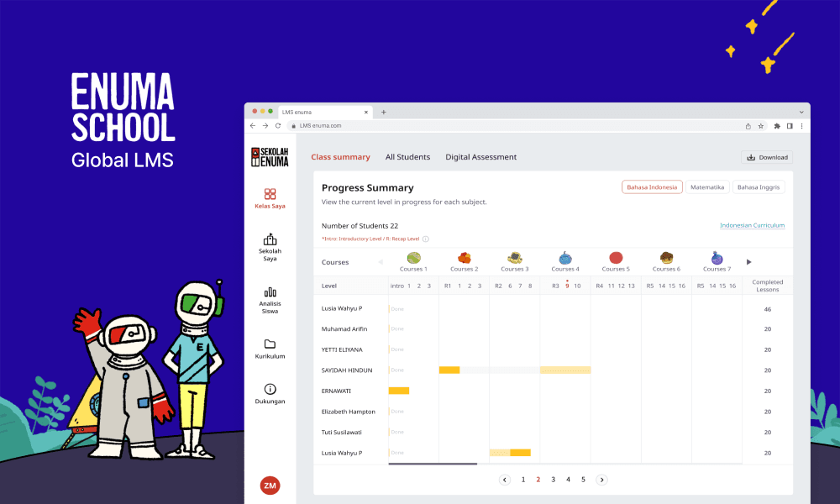Screen dimensions: 840x504
Task: Go to page 3
Action: [x=554, y=480]
